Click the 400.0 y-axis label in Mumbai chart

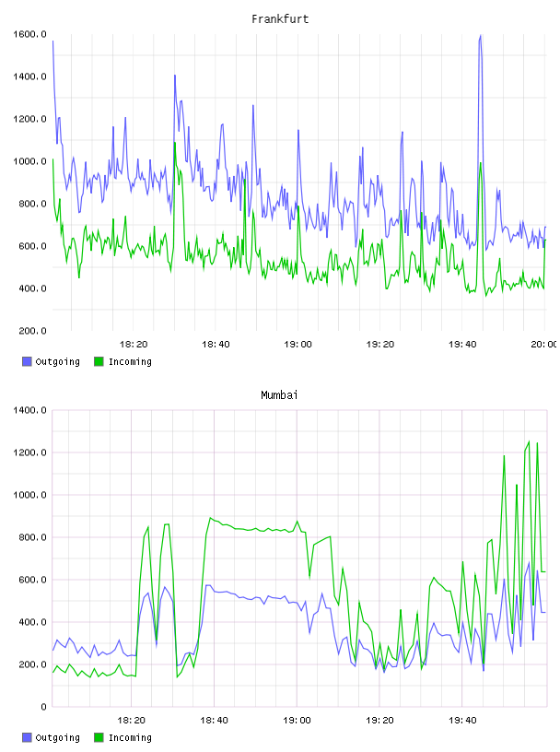pyautogui.click(x=32, y=622)
